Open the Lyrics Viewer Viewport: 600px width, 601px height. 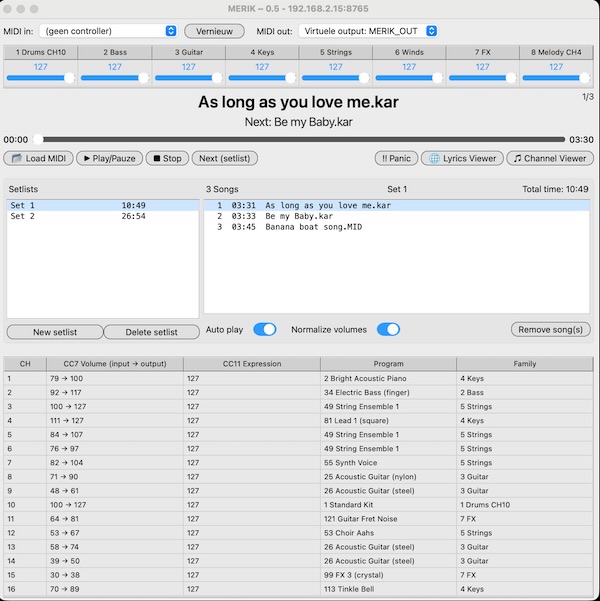(x=460, y=158)
